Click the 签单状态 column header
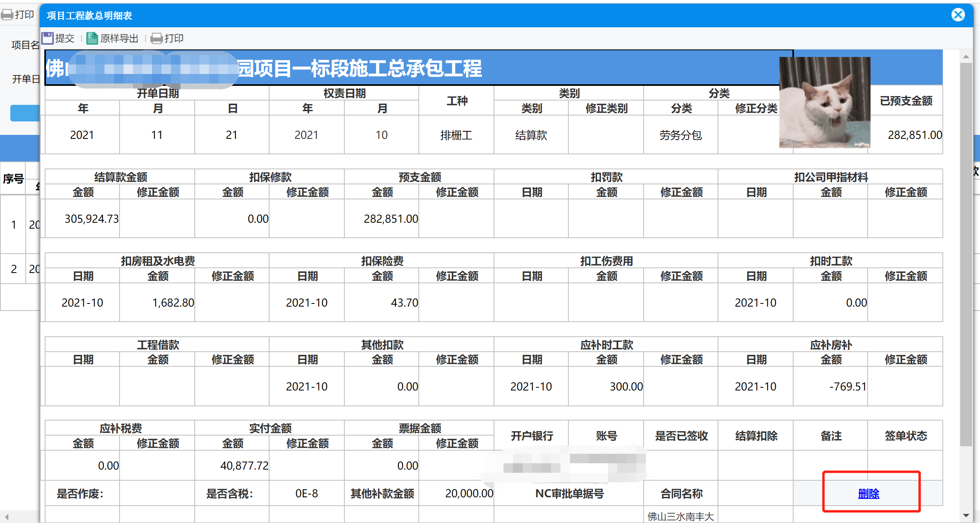Screen dimensions: 980x523 (906, 436)
